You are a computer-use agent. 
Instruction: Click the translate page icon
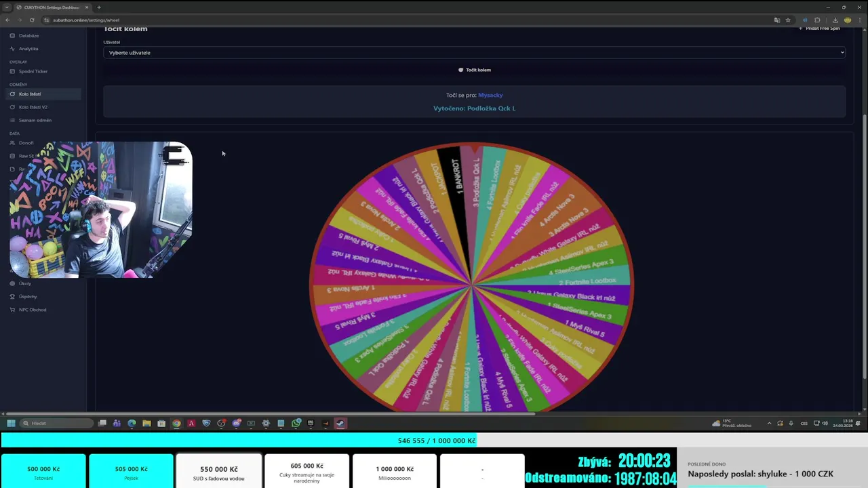tap(776, 20)
